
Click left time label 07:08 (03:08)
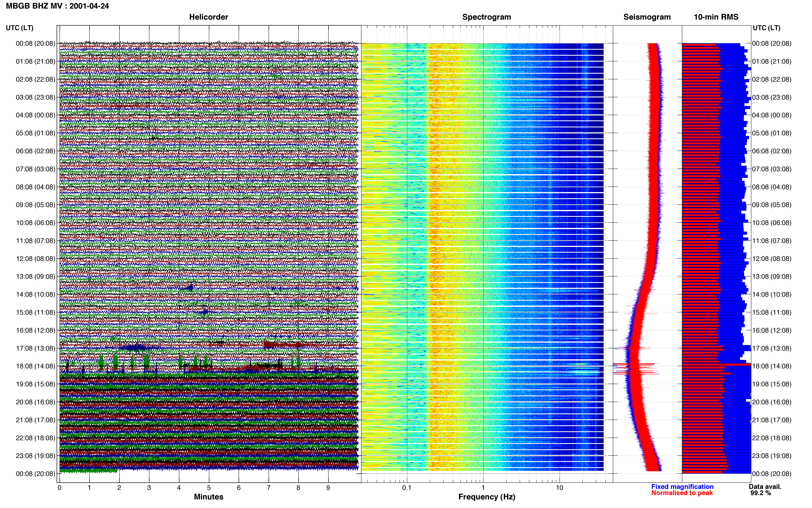tap(35, 169)
